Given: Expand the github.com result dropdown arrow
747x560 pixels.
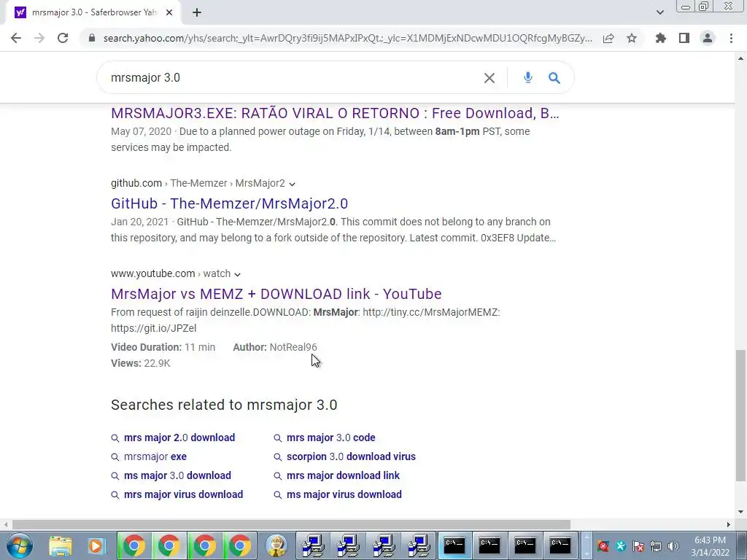Looking at the screenshot, I should point(292,184).
